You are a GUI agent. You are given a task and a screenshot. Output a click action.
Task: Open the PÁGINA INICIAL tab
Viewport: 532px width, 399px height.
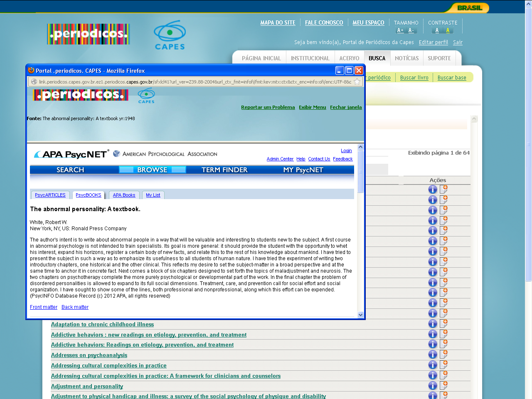[261, 58]
